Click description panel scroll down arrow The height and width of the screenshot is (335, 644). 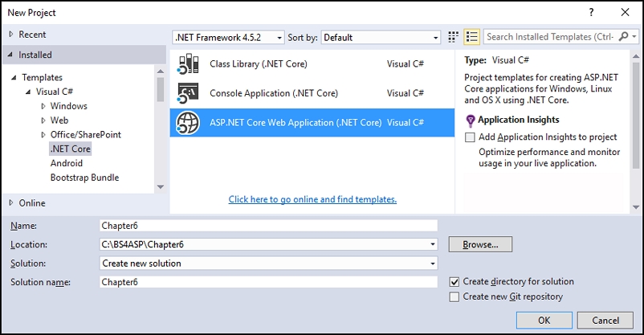tap(636, 207)
